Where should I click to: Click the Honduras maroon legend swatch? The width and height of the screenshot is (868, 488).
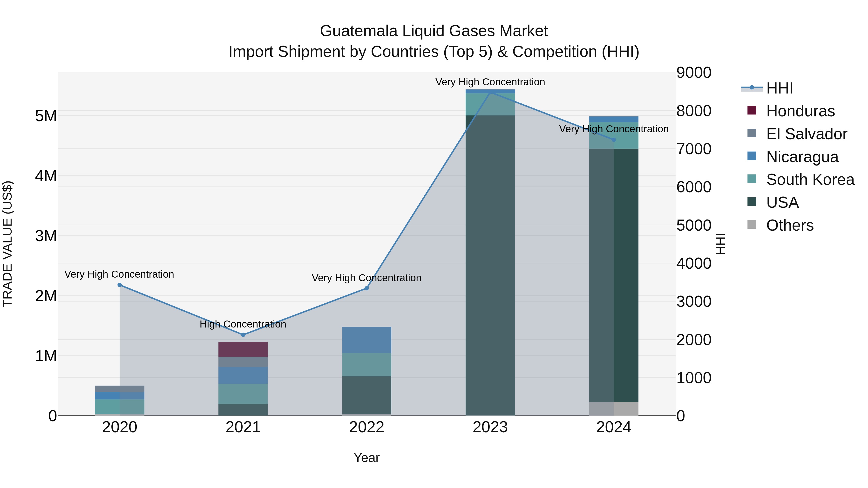click(x=752, y=110)
